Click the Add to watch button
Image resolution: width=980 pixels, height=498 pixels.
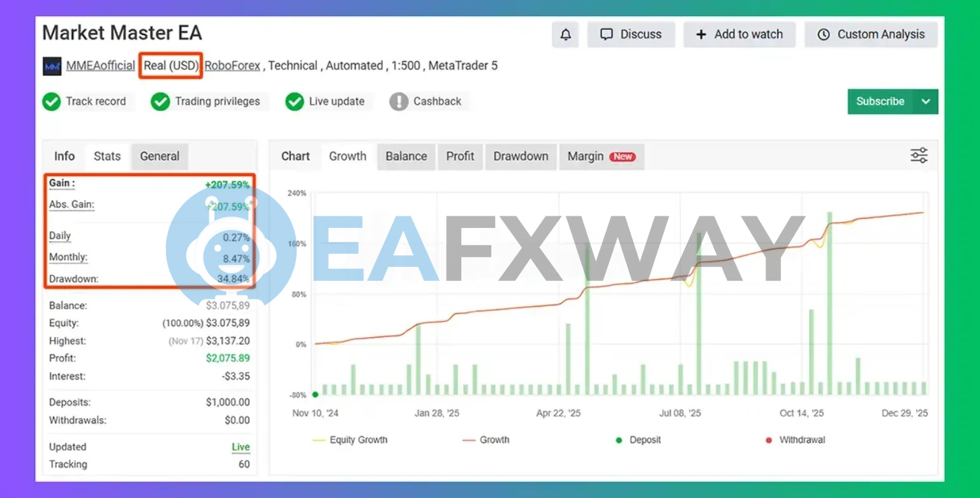(739, 34)
